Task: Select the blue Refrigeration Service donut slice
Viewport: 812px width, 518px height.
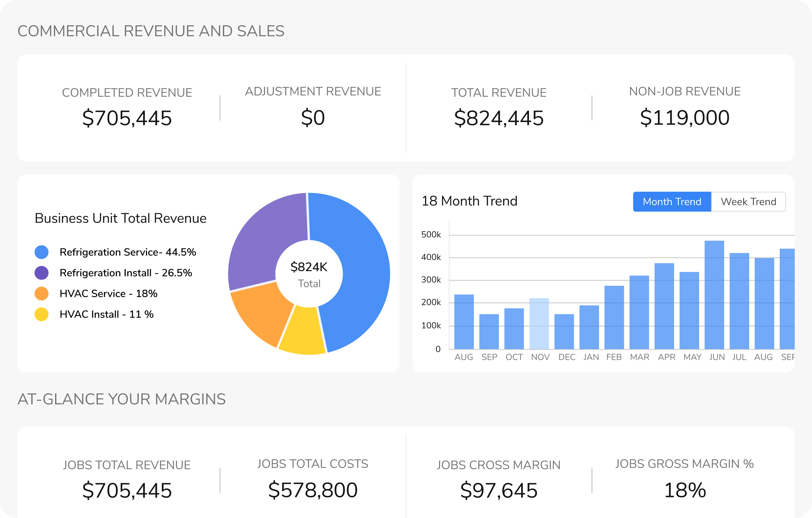Action: click(x=363, y=273)
